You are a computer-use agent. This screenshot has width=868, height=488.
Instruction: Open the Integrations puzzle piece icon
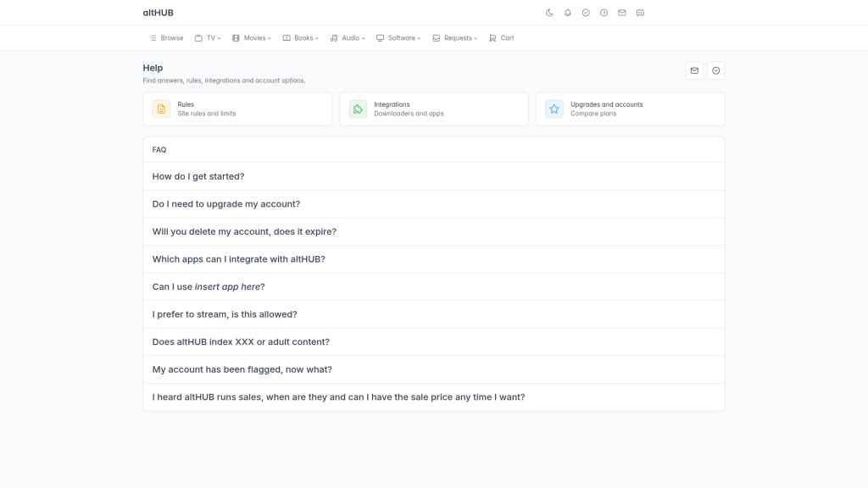(x=358, y=109)
